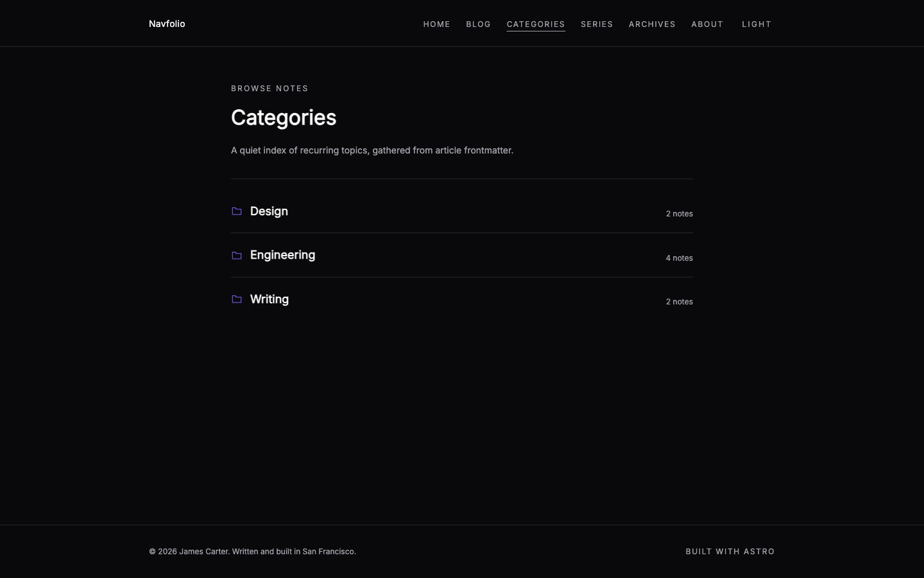Select the CATEGORIES nav item

click(x=536, y=24)
